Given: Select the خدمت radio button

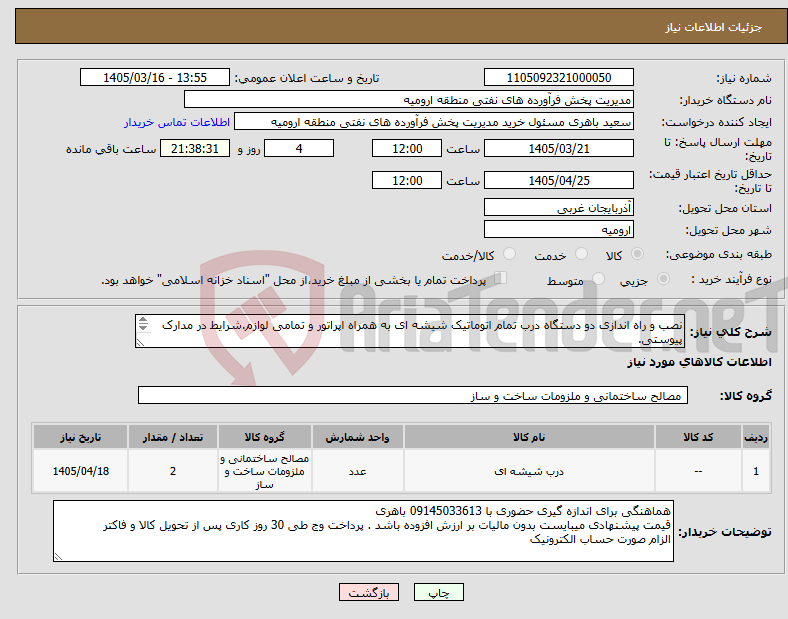Looking at the screenshot, I should [581, 254].
